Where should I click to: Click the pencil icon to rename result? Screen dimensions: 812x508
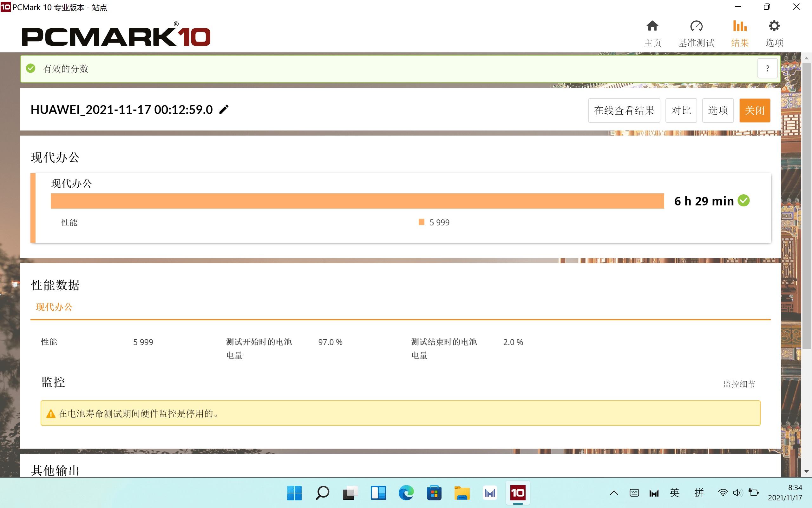224,109
